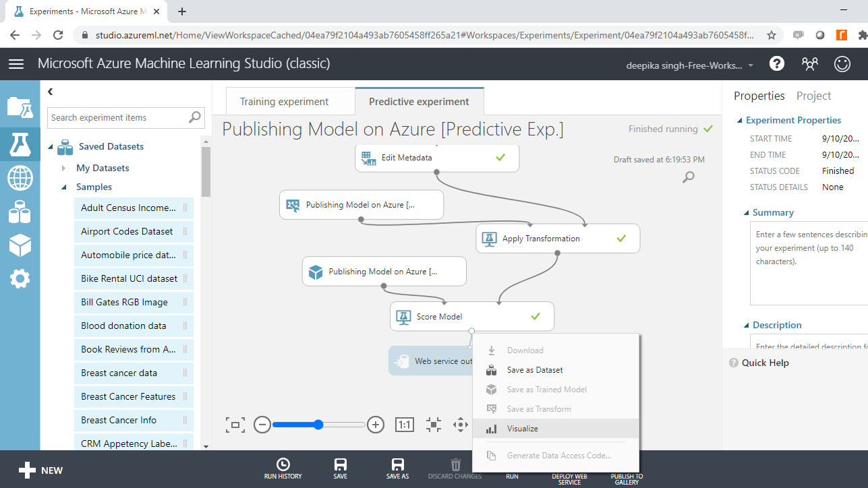Collapse the left module palette arrow
The height and width of the screenshot is (488, 868).
click(x=51, y=92)
